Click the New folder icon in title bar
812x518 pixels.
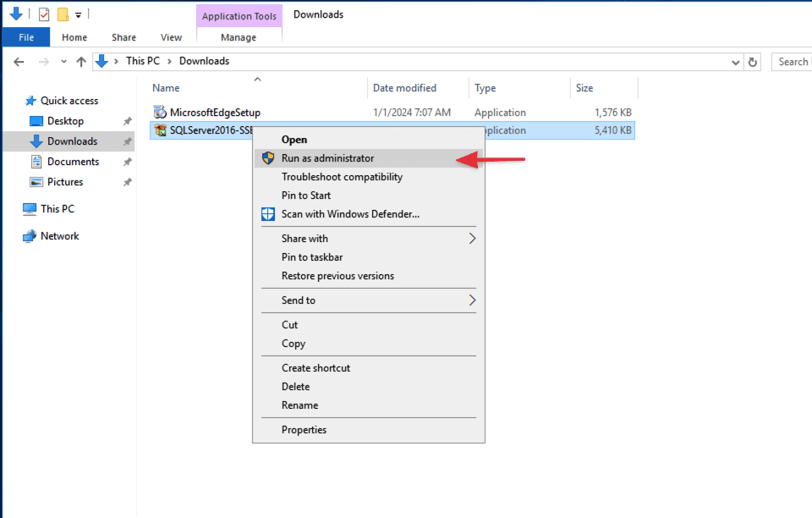[63, 14]
